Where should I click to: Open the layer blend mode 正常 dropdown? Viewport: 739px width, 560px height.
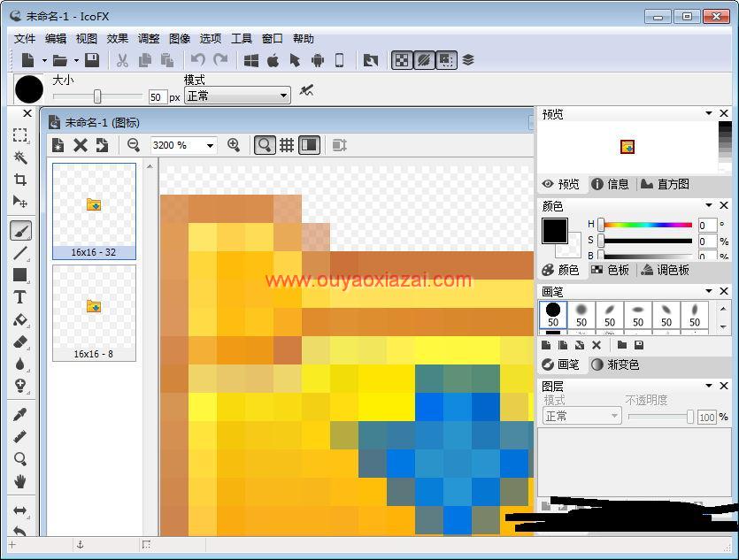point(582,417)
